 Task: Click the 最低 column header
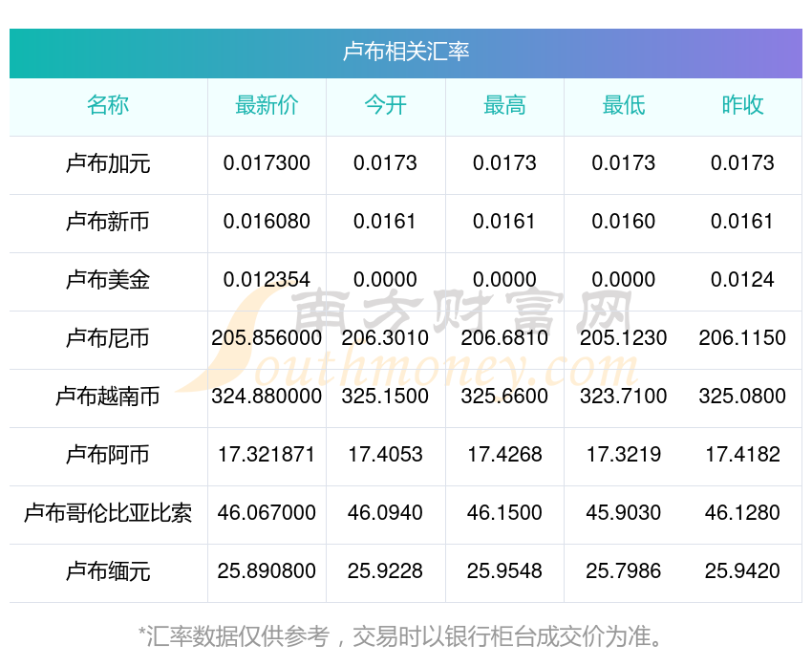[x=624, y=106]
